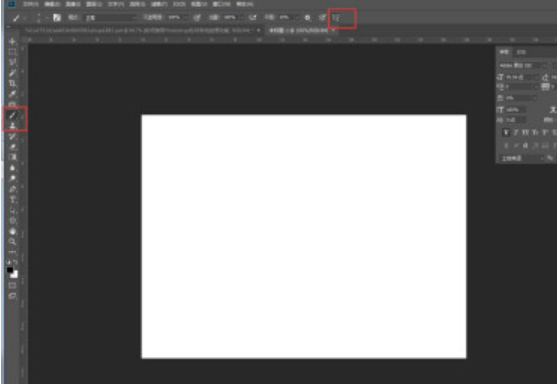Screen dimensions: 557x384
Task: Click the black foreground color swatch
Action: pos(10,270)
